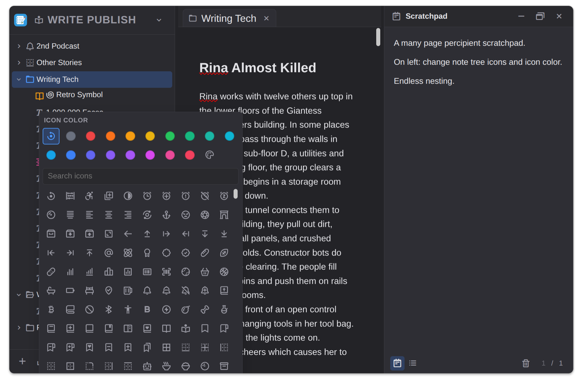Image resolution: width=583 pixels, height=392 pixels.
Task: Click the WRITE PUBLISH workspace title
Action: 92,20
